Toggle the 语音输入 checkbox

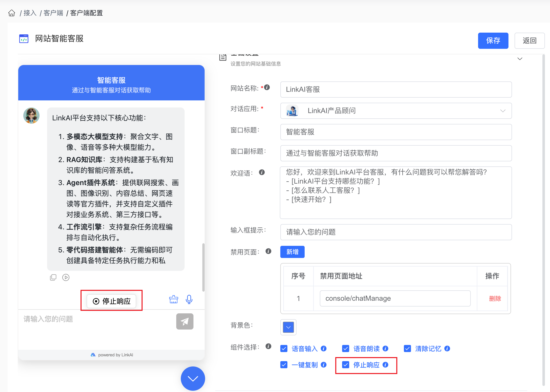point(284,349)
